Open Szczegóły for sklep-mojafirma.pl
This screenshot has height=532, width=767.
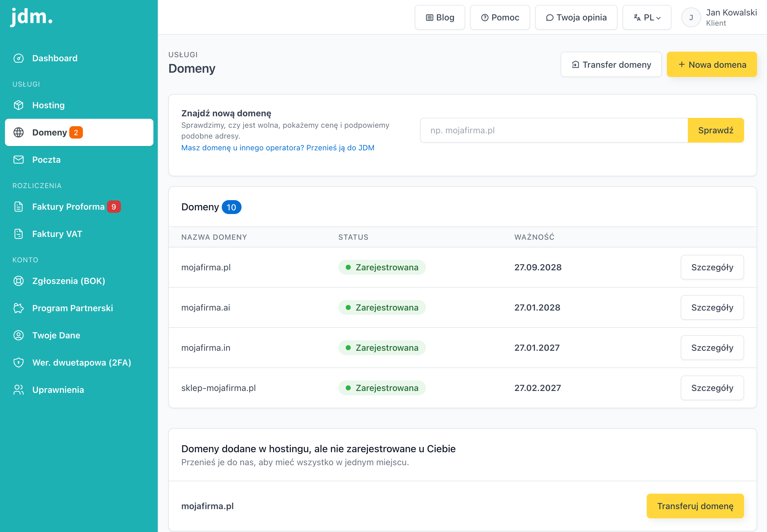712,388
